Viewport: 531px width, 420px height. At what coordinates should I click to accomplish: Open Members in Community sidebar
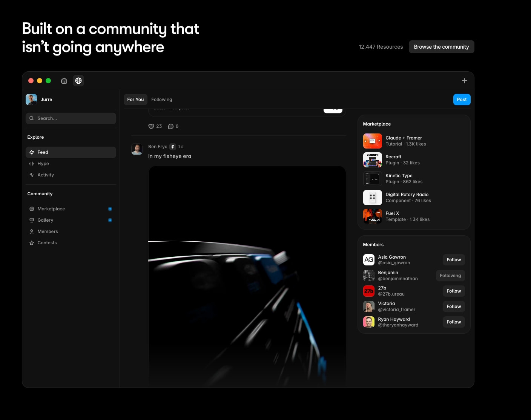coord(71,231)
